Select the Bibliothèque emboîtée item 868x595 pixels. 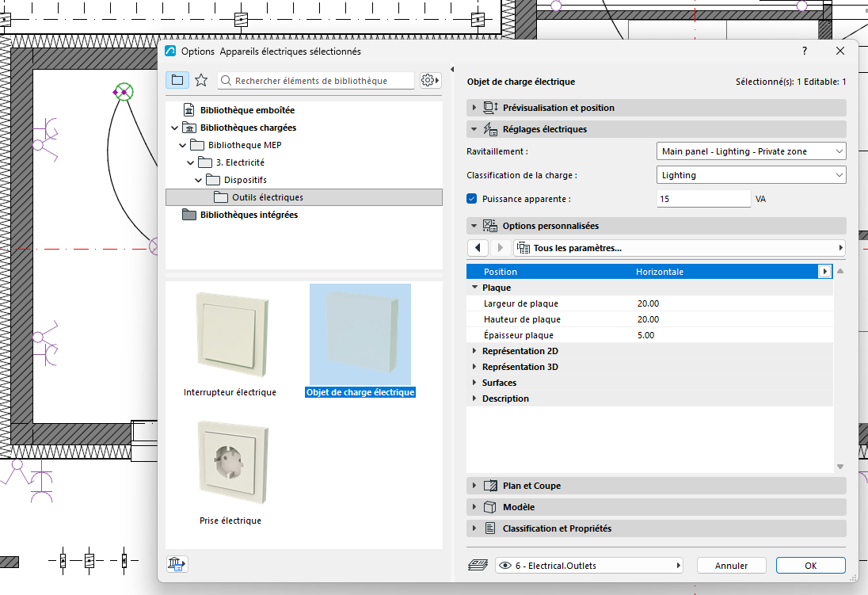tap(247, 109)
